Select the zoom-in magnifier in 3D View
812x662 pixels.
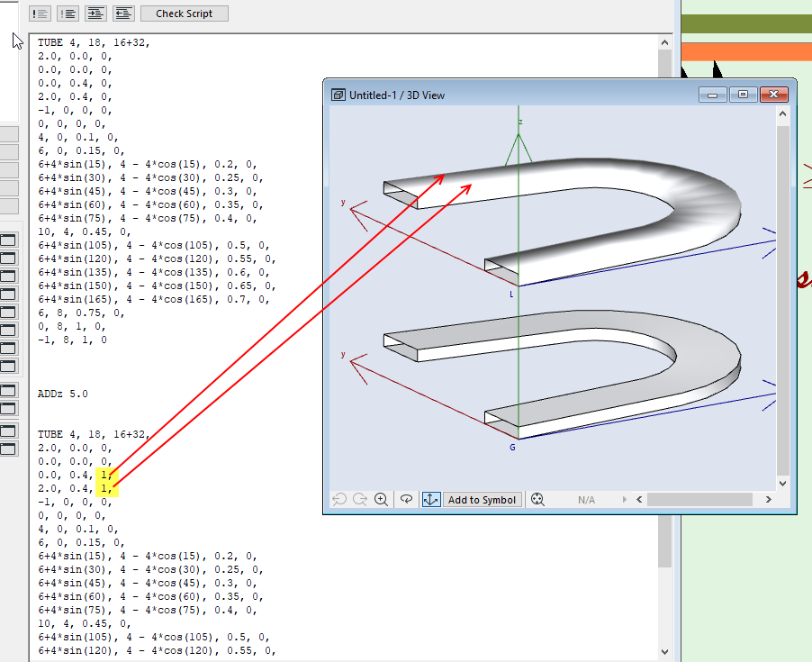pyautogui.click(x=381, y=499)
